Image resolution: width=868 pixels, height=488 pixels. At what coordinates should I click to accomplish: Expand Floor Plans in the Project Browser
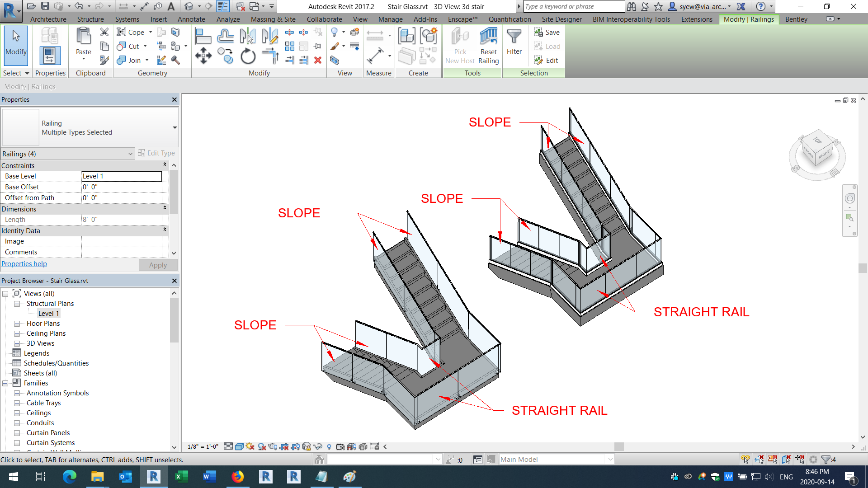(17, 324)
